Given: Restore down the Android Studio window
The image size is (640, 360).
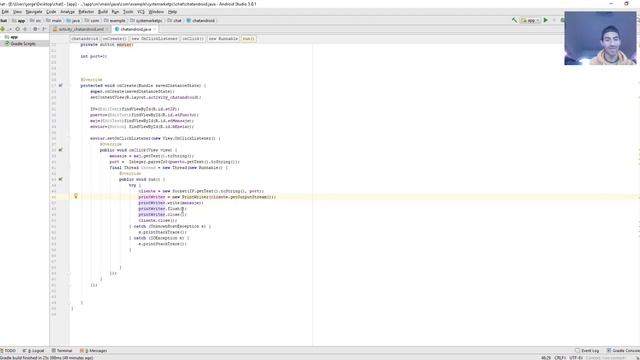Looking at the screenshot, I should pyautogui.click(x=626, y=4).
